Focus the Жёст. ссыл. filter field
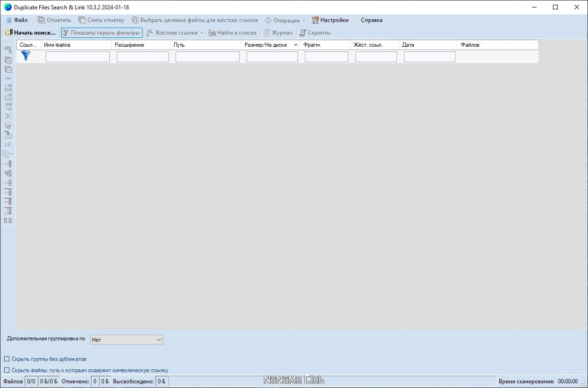Image resolution: width=588 pixels, height=388 pixels. coord(376,57)
